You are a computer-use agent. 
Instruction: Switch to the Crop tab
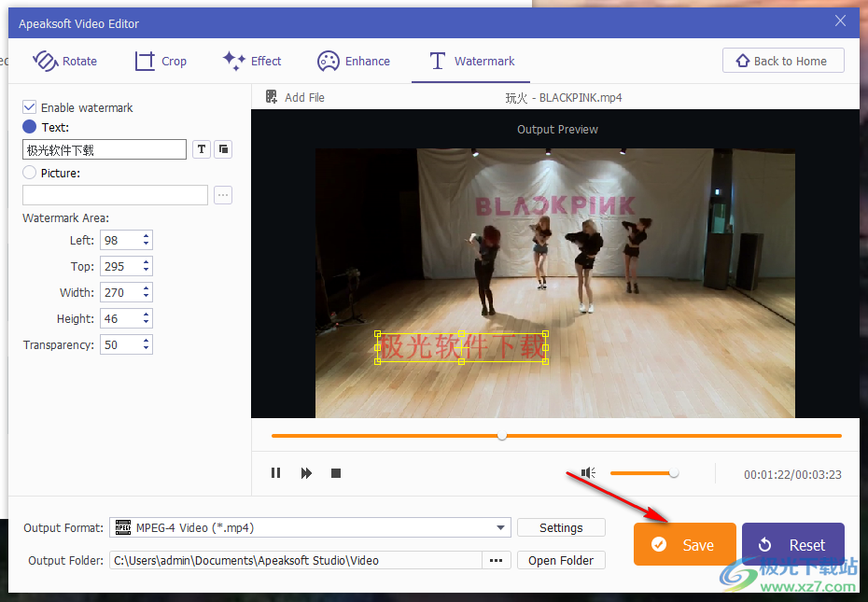[161, 61]
